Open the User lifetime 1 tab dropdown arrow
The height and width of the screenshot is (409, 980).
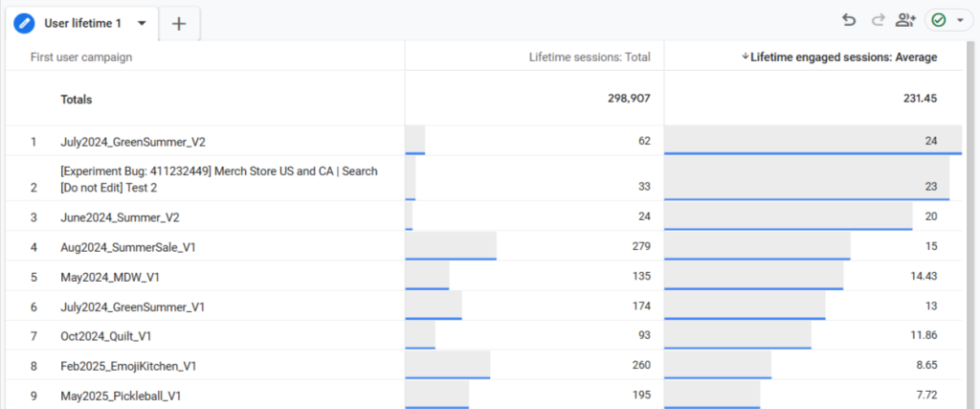[143, 23]
